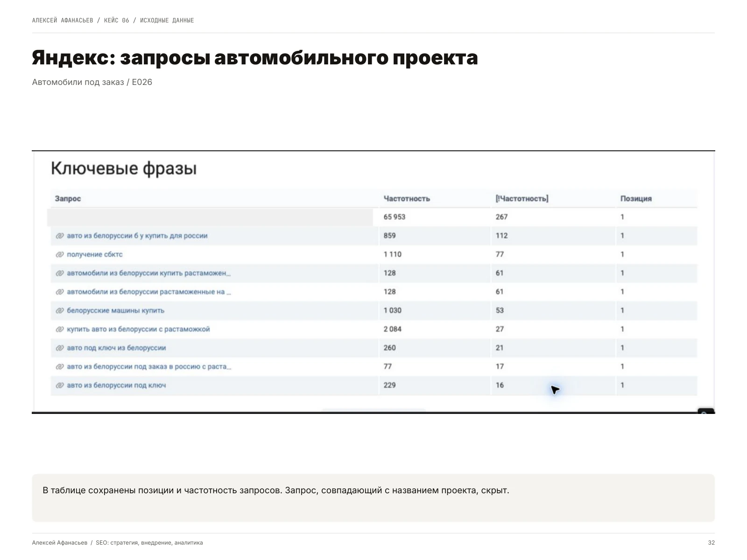Image resolution: width=747 pixels, height=560 pixels.
Task: Select frequency value '1 030'
Action: (393, 310)
